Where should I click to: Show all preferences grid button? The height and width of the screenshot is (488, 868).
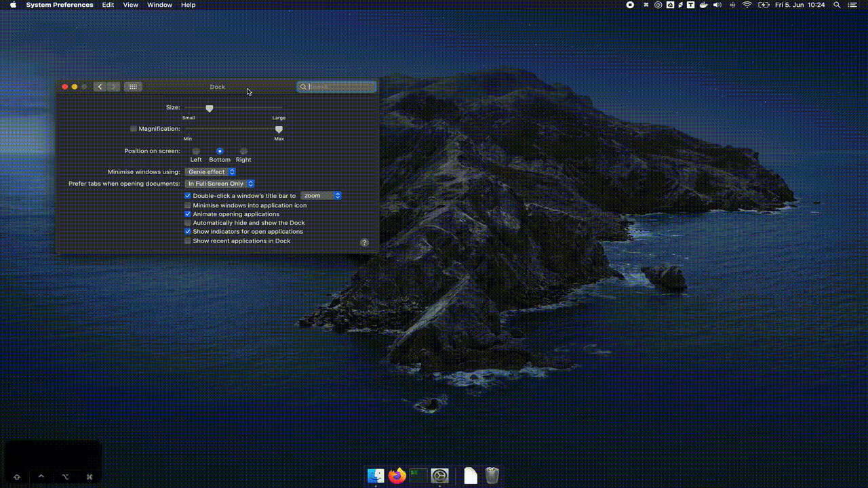tap(133, 87)
